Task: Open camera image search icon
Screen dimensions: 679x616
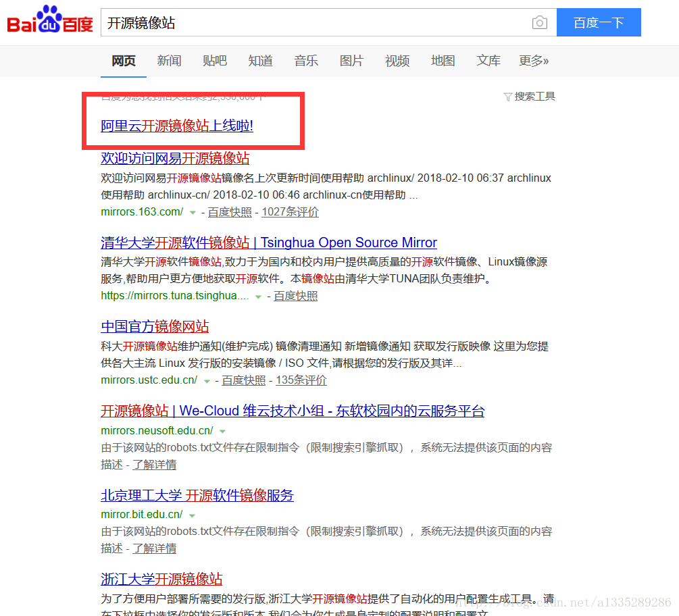Action: coord(539,22)
